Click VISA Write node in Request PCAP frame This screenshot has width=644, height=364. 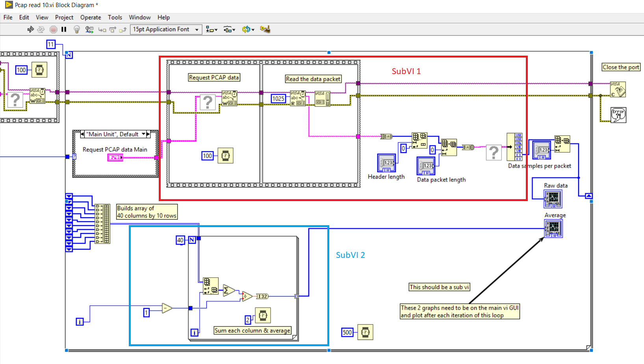[x=230, y=98]
